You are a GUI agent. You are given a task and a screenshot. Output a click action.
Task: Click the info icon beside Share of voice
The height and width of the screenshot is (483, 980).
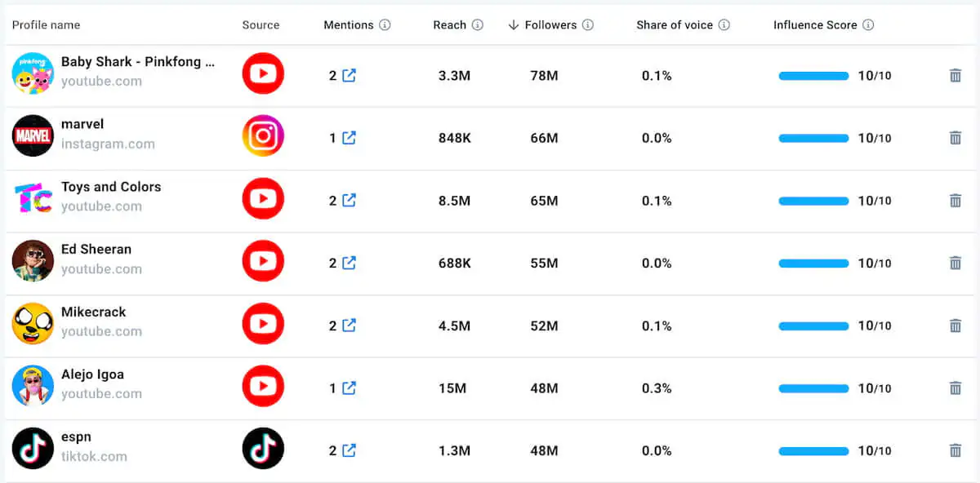tap(725, 25)
